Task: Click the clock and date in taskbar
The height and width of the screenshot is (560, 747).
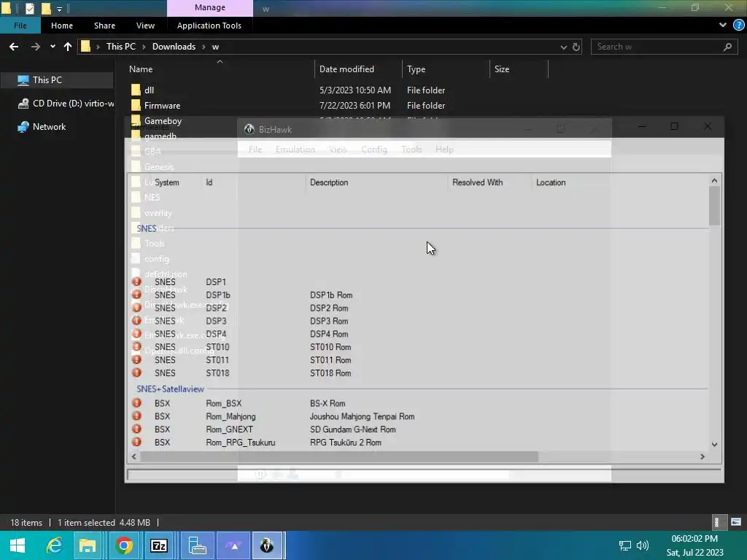Action: tap(694, 545)
